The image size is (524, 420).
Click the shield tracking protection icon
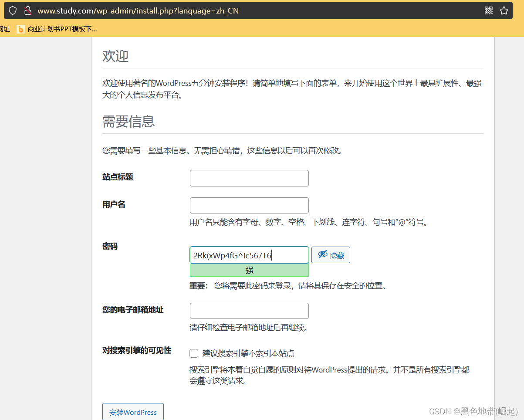(13, 10)
